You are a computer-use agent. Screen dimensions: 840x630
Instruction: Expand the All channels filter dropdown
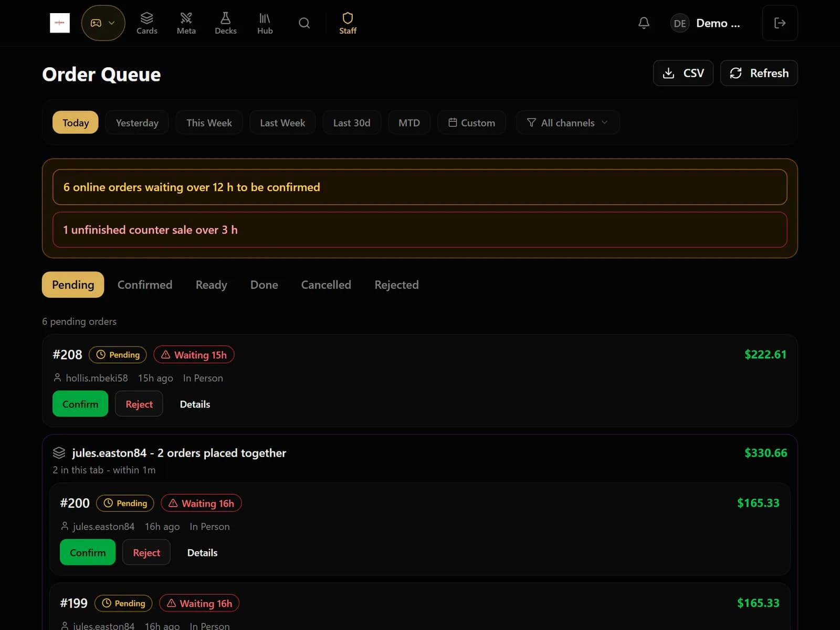tap(568, 122)
